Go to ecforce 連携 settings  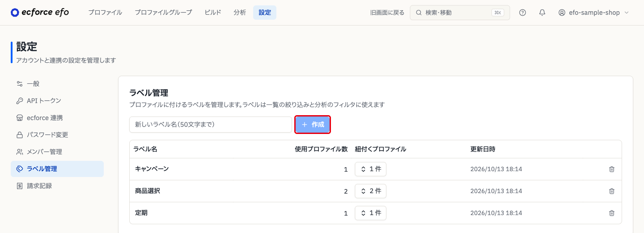tap(57, 118)
